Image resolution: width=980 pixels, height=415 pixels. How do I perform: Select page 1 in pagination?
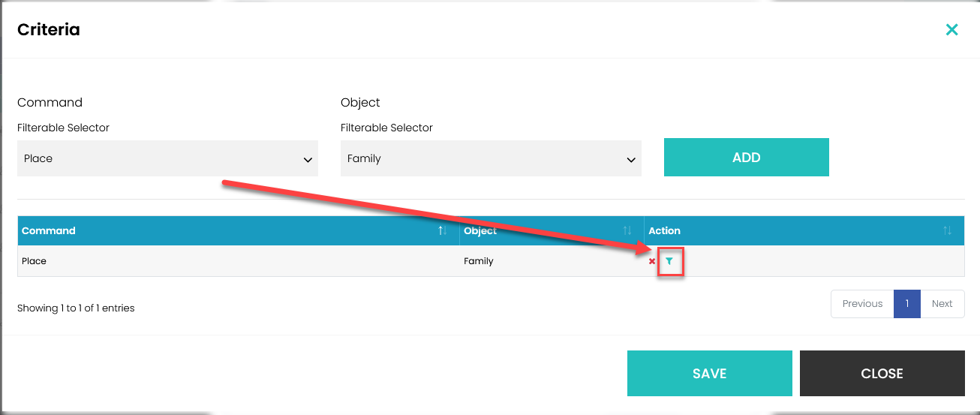(907, 304)
